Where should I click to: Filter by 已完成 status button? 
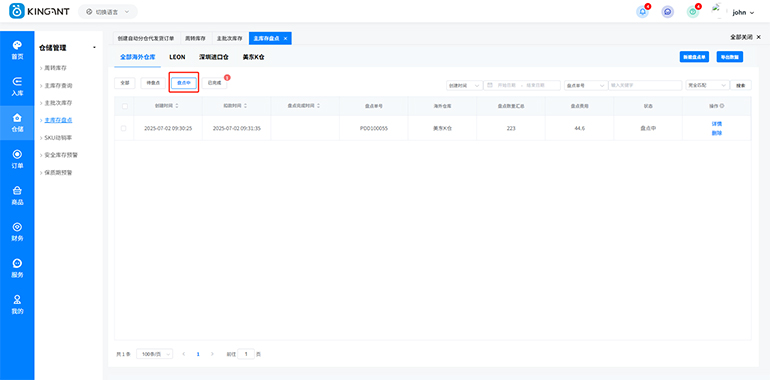(x=215, y=83)
